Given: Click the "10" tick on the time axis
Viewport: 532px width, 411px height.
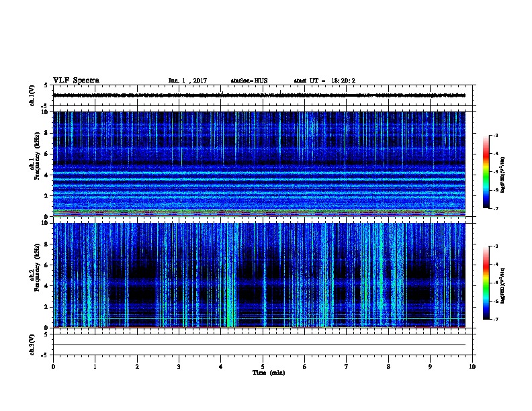Looking at the screenshot, I should pyautogui.click(x=472, y=367).
